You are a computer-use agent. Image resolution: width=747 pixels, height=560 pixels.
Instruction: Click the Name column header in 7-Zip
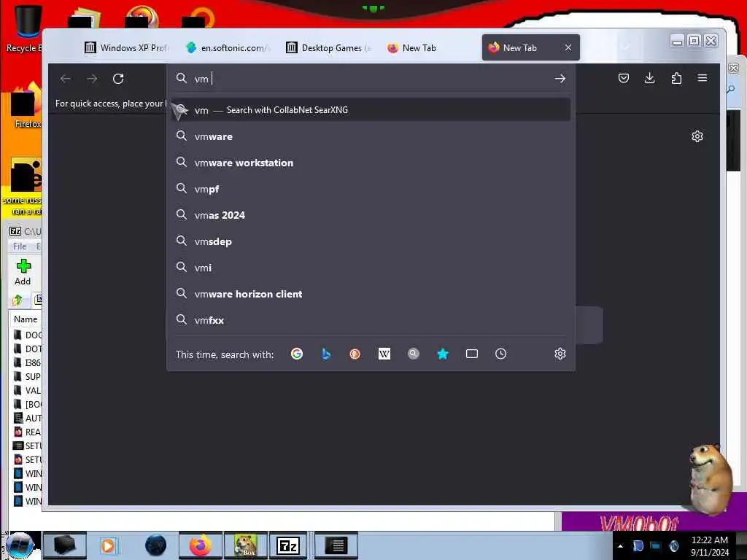click(x=26, y=319)
